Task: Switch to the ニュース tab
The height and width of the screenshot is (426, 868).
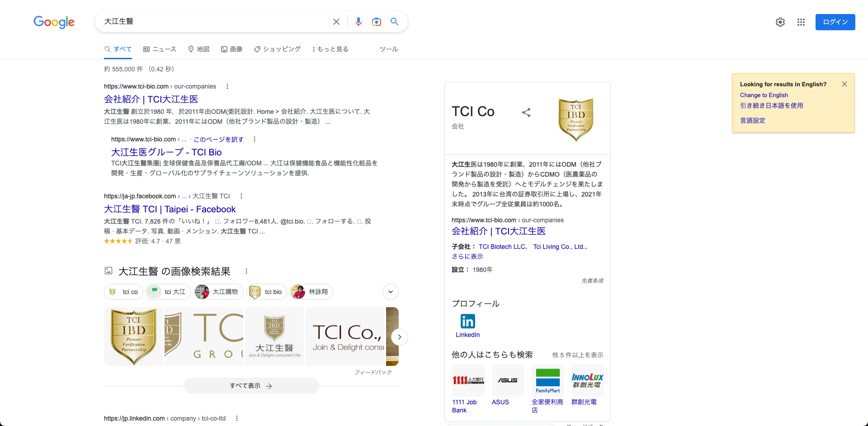Action: tap(160, 49)
